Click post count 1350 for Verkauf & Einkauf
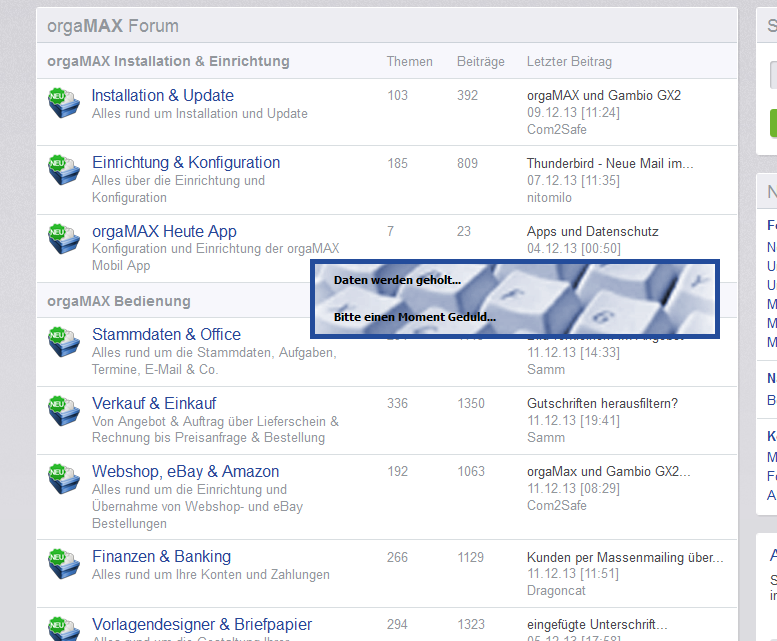777x641 pixels. click(471, 403)
